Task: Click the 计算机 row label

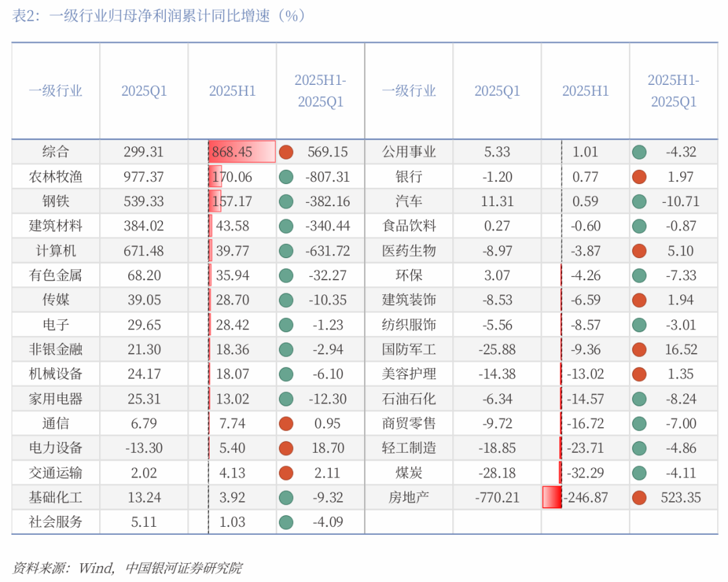Action: tap(56, 251)
